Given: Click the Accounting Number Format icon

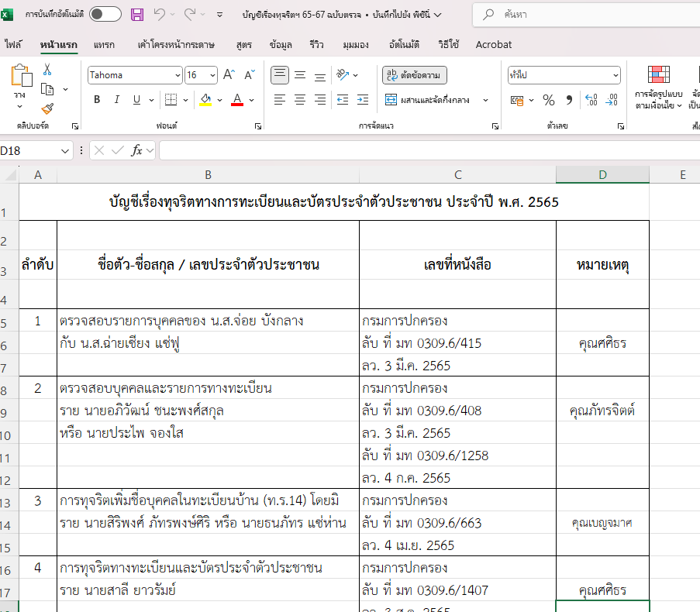Looking at the screenshot, I should (517, 100).
